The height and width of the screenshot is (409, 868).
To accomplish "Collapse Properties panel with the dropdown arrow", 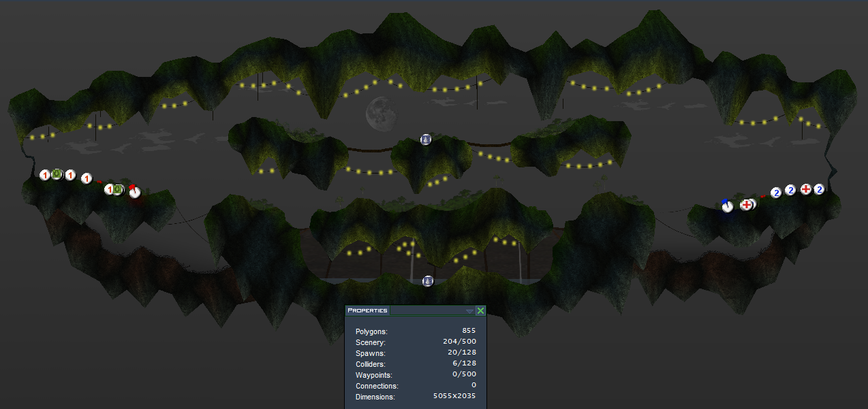I will (469, 311).
